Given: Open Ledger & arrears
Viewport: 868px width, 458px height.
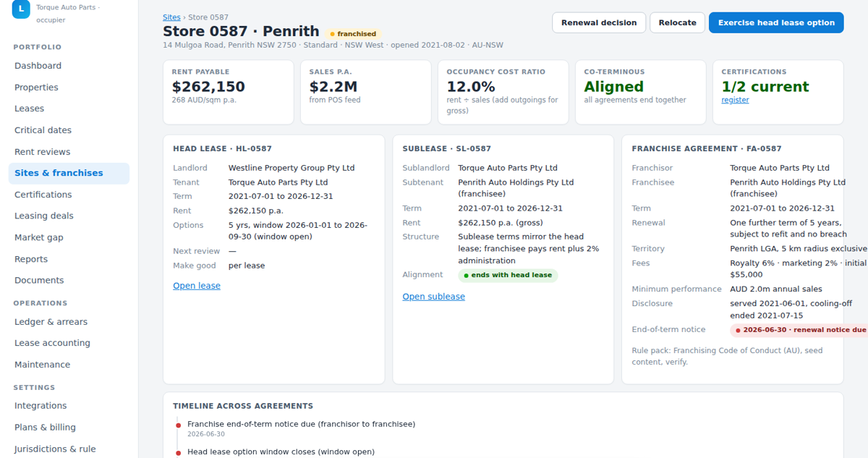Looking at the screenshot, I should pyautogui.click(x=69, y=322).
